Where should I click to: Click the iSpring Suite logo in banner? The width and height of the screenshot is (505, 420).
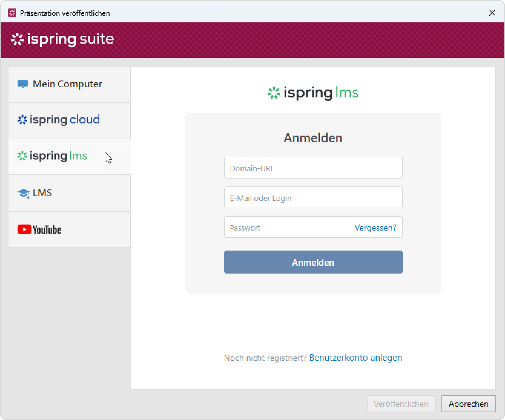tap(62, 39)
